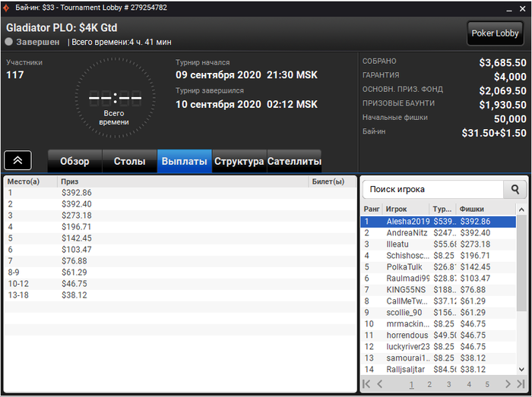Open page 2 of player list
532x397 pixels.
[x=429, y=384]
